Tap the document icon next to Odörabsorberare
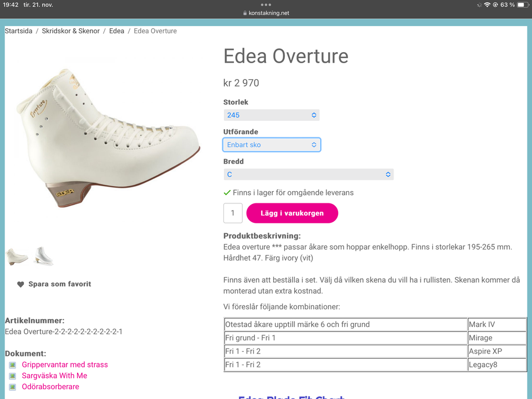The height and width of the screenshot is (399, 532). click(x=13, y=387)
